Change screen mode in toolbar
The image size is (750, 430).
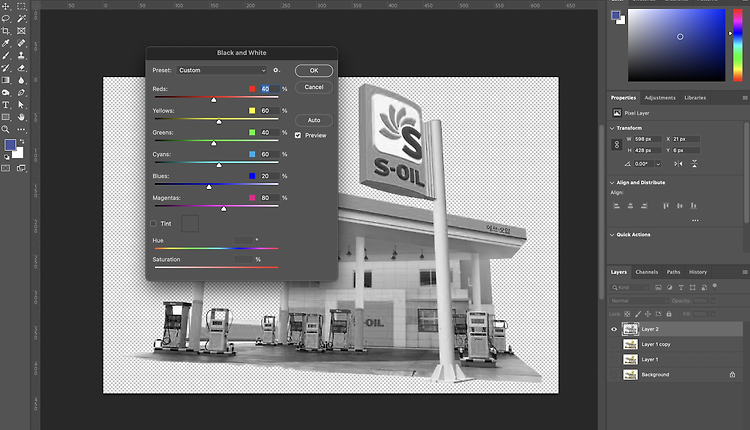[21, 168]
